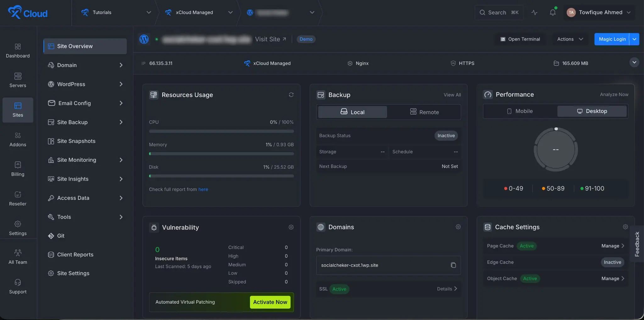Click Open Terminal
Screen dimensions: 644x320
pyautogui.click(x=520, y=39)
